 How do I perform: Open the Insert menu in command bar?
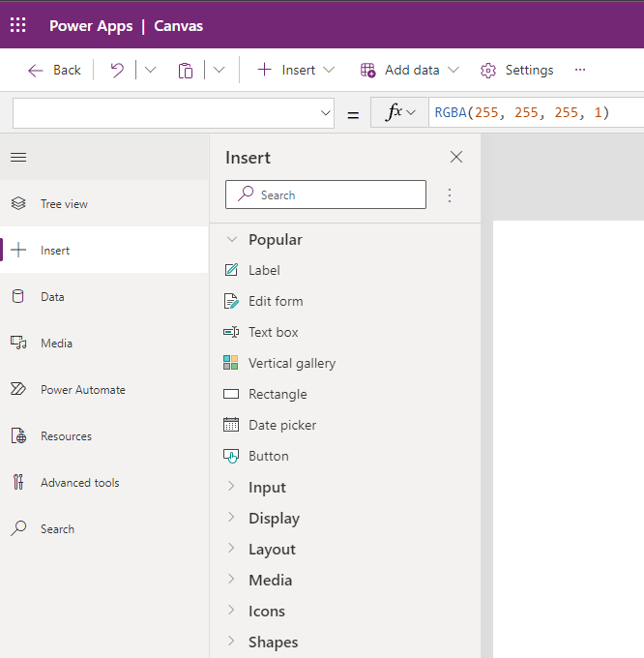coord(296,70)
